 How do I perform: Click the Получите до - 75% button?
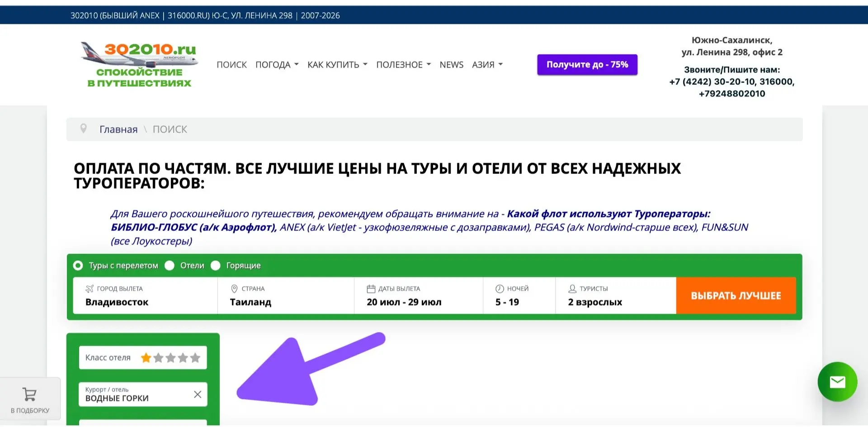pos(587,65)
